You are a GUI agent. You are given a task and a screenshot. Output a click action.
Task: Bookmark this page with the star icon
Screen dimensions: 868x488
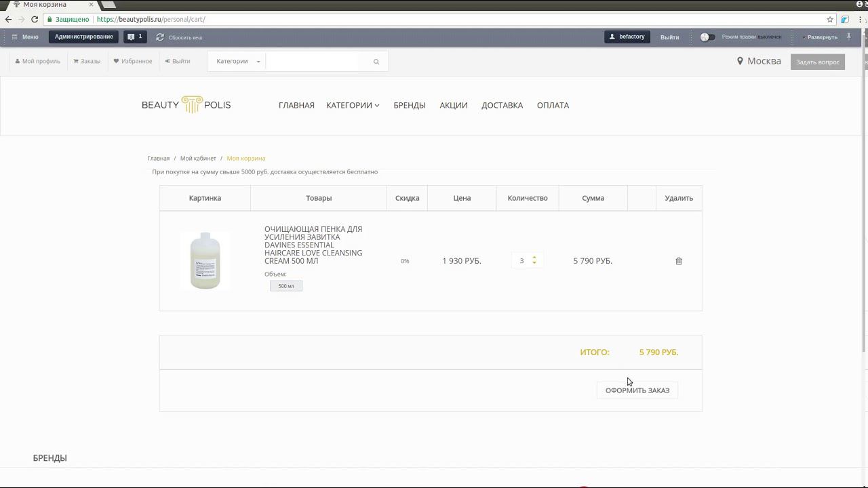coord(830,20)
